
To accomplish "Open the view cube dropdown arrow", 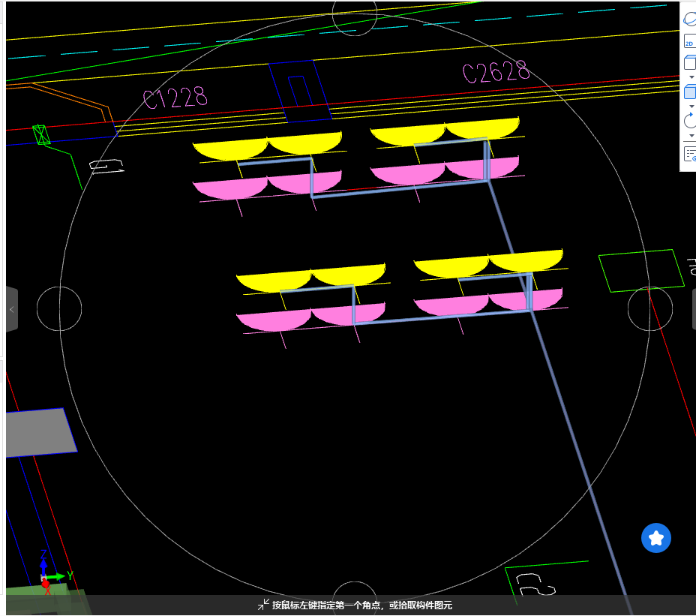I will point(691,77).
